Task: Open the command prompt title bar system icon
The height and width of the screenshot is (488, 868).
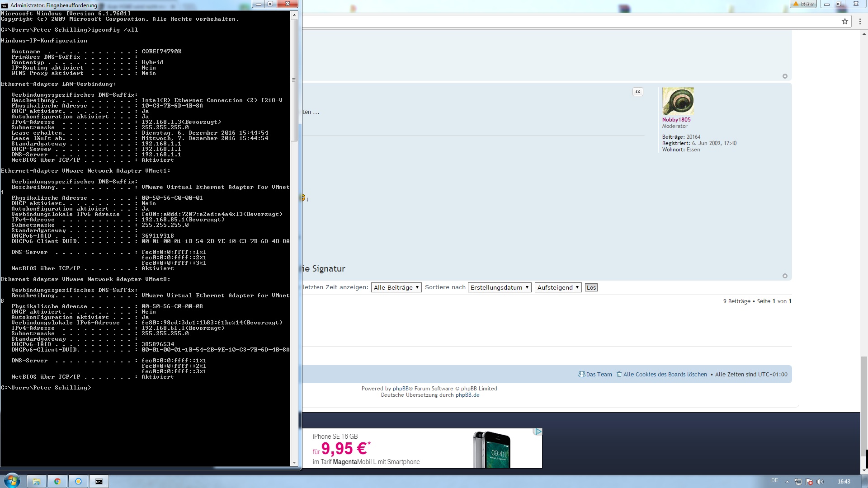Action: [5, 5]
